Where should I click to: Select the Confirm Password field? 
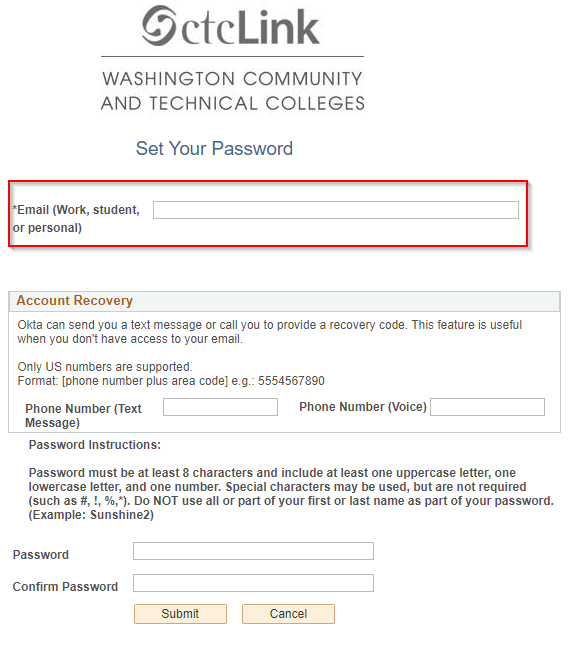(253, 583)
